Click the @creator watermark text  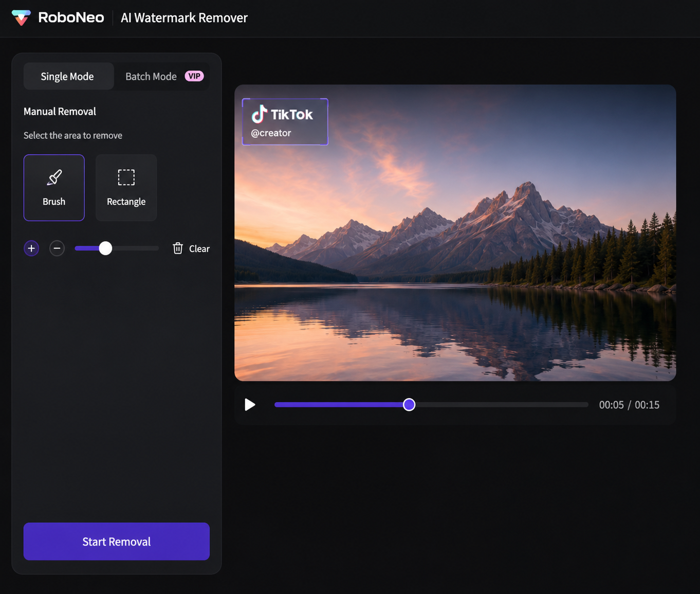coord(271,133)
